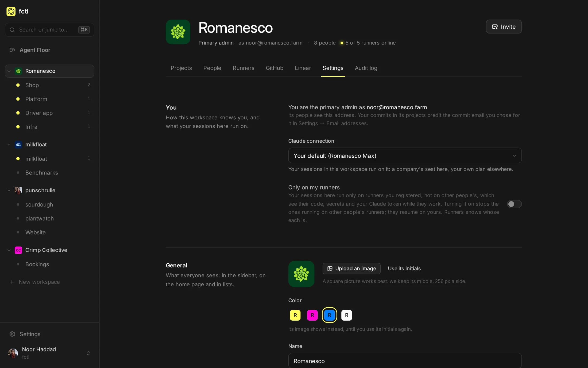This screenshot has width=588, height=368.
Task: Switch to the People tab
Action: pos(212,68)
